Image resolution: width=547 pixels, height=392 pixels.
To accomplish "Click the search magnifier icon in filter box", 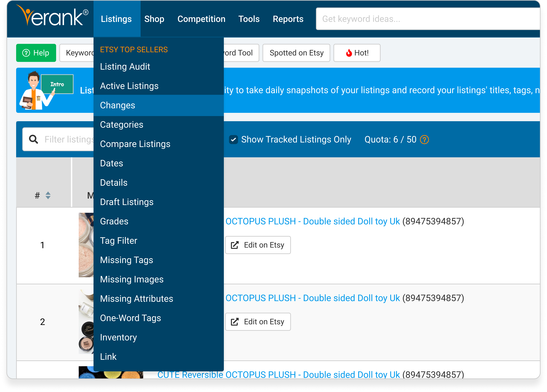I will click(34, 139).
